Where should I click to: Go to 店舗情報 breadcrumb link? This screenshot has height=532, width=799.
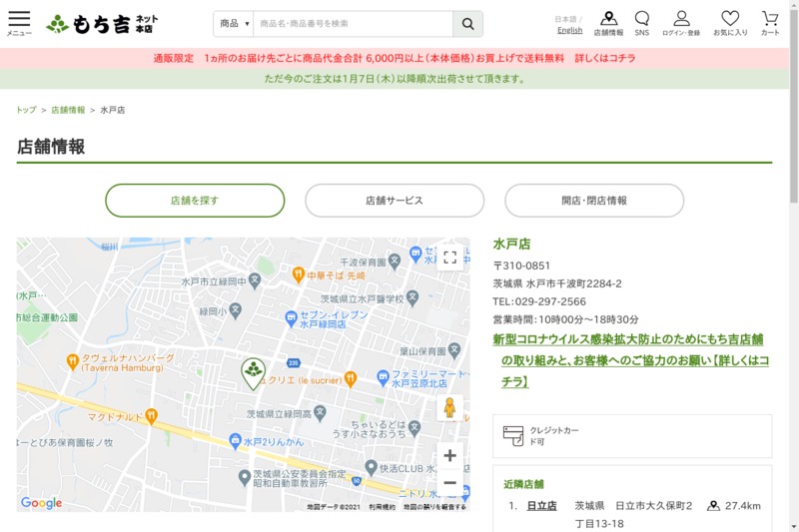pos(68,110)
